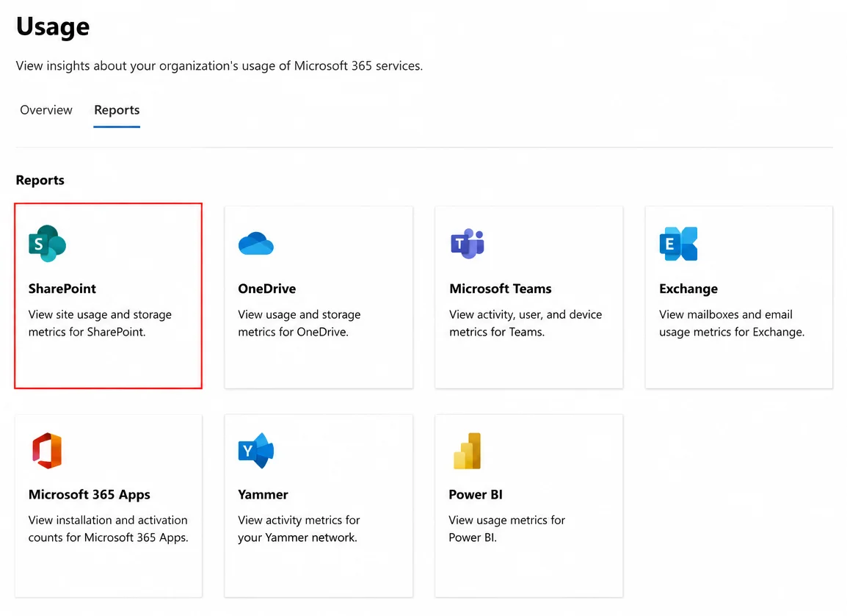
Task: Open the SharePoint report title
Action: (62, 289)
